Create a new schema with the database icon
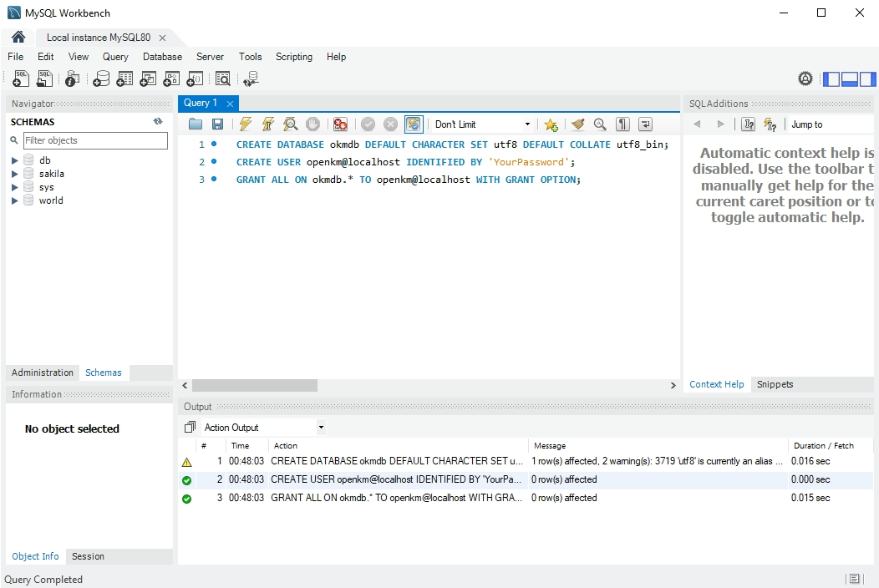Viewport: 879px width, 588px height. (x=101, y=79)
